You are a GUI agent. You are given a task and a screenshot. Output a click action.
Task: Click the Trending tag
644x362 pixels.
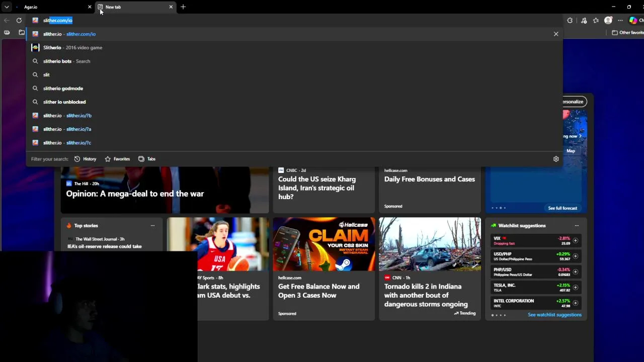(x=465, y=313)
